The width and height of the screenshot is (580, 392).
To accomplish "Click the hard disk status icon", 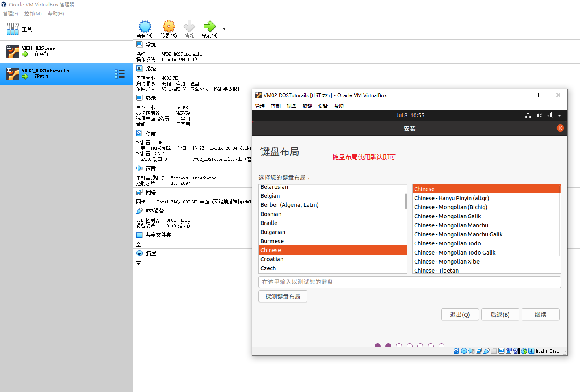I will click(x=456, y=351).
